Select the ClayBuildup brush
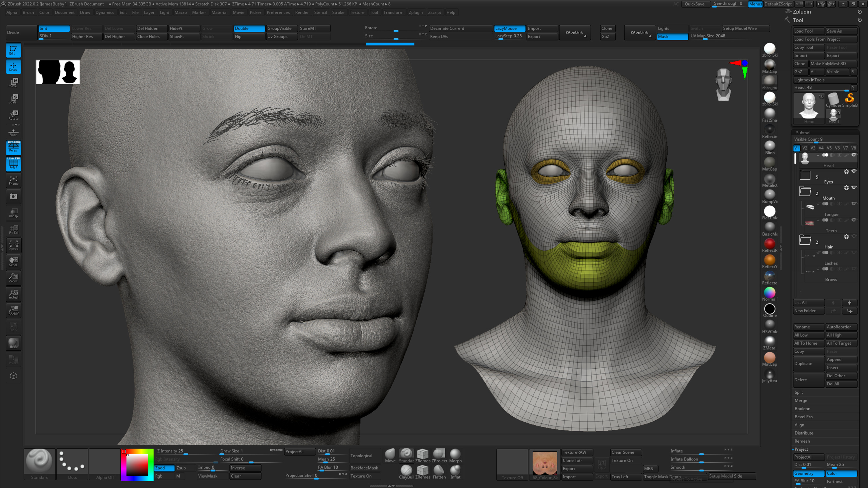Image resolution: width=868 pixels, height=488 pixels. tap(407, 471)
